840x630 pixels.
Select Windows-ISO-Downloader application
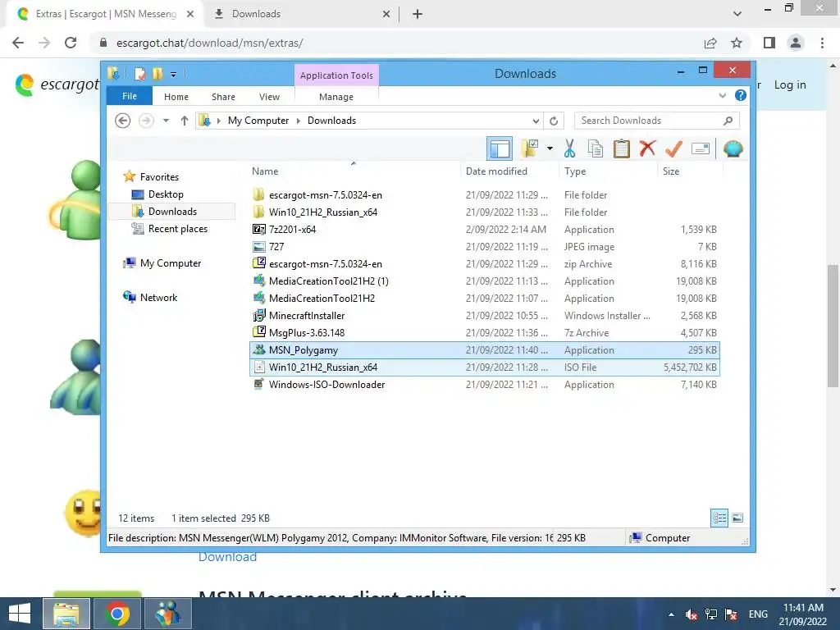[x=484, y=384]
